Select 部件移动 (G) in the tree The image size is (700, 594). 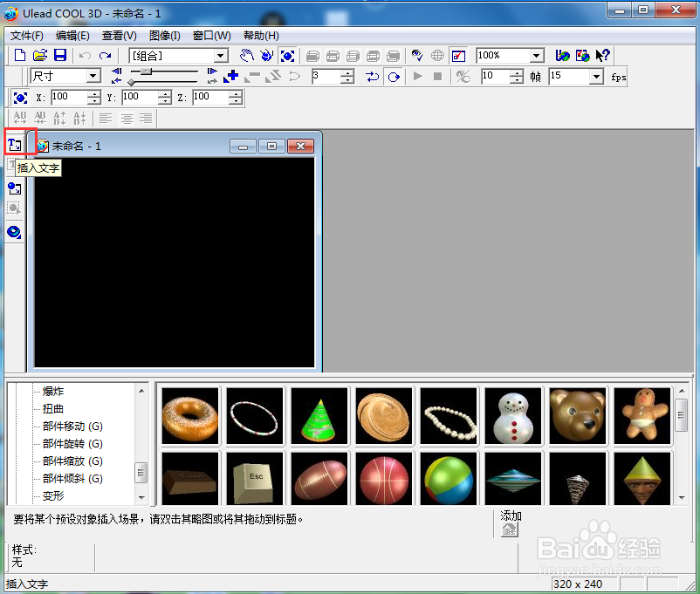[72, 427]
